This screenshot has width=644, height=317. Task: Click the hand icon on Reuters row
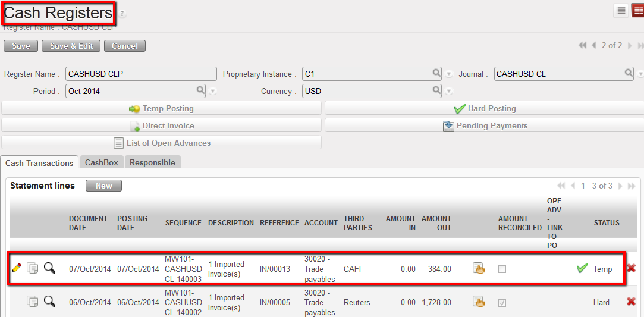click(479, 302)
